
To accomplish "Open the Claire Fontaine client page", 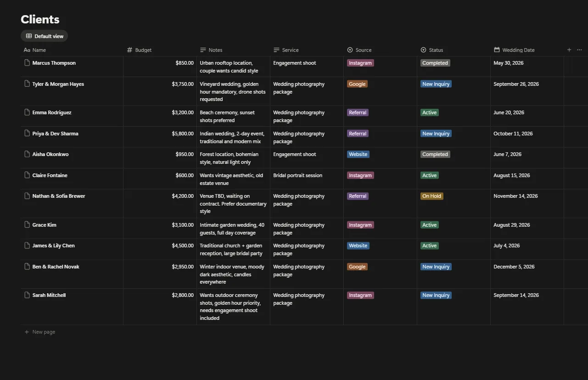I will click(x=50, y=175).
